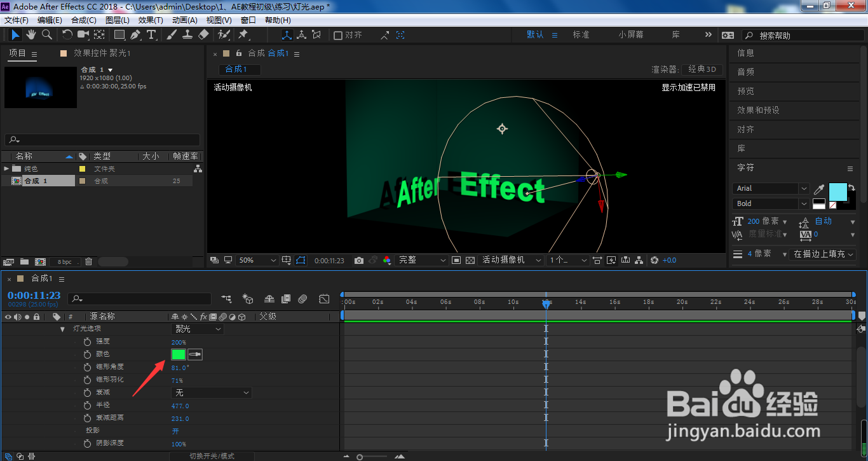The width and height of the screenshot is (868, 461).
Task: Click the eyedropper next to the light color
Action: 195,355
